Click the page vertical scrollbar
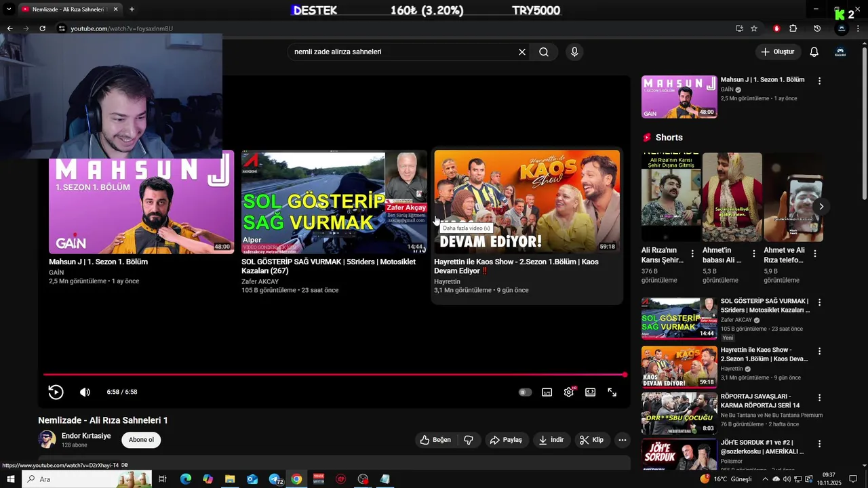 863,122
